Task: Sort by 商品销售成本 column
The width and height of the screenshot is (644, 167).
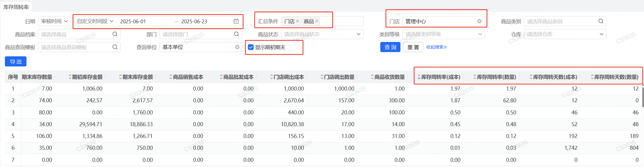Action: click(x=171, y=77)
